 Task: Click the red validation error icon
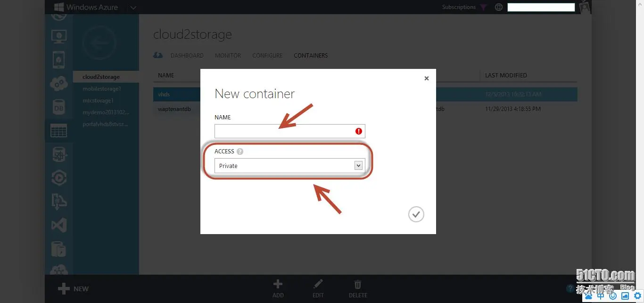point(359,132)
